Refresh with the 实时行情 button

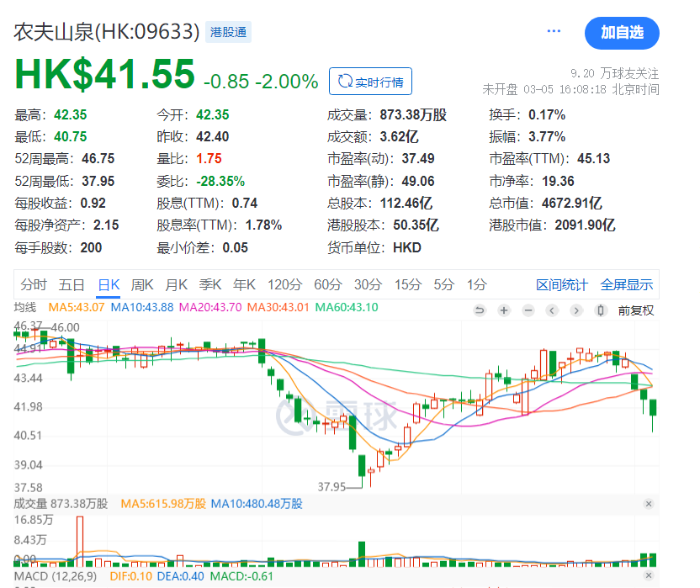pos(370,82)
